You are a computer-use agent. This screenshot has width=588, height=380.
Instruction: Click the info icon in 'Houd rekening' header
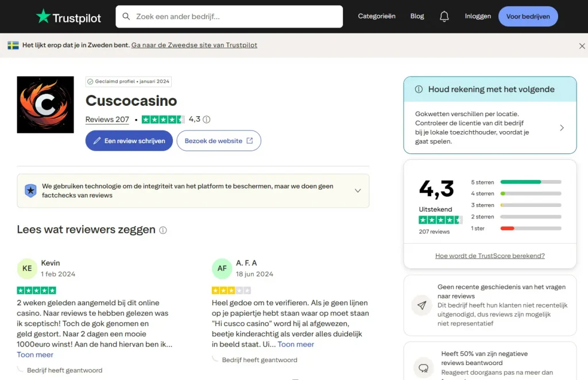(x=419, y=89)
